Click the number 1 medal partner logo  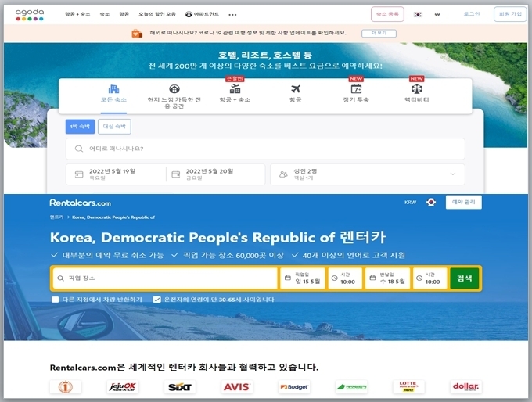(66, 386)
